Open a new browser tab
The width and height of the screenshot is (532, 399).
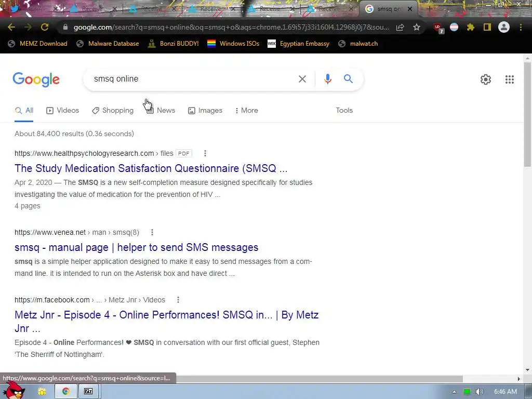click(429, 9)
